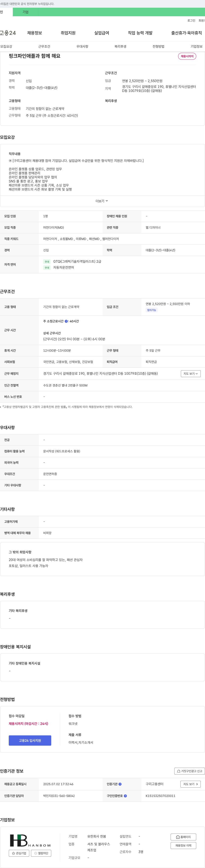Screen dimensions: 205x868
Task: Select 12시00분~13시00분 break time
Action: 57,350
